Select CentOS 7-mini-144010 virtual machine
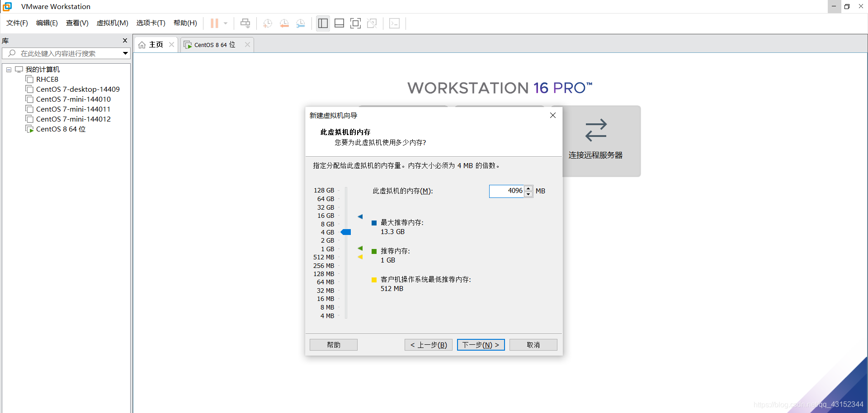This screenshot has height=413, width=868. (73, 99)
